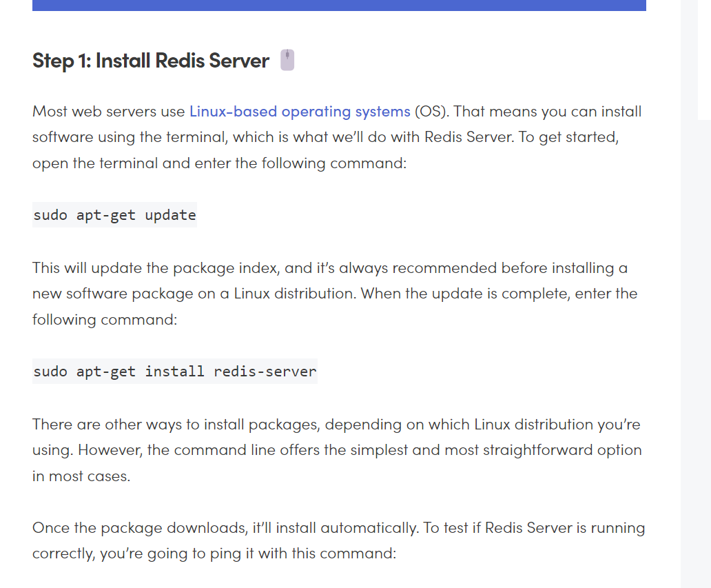Click the phrase "in most cases."
Image resolution: width=711 pixels, height=588 pixels.
[x=81, y=476]
